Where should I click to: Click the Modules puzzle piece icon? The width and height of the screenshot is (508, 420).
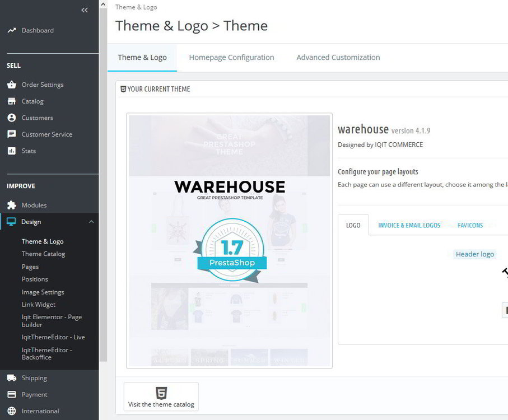click(12, 206)
